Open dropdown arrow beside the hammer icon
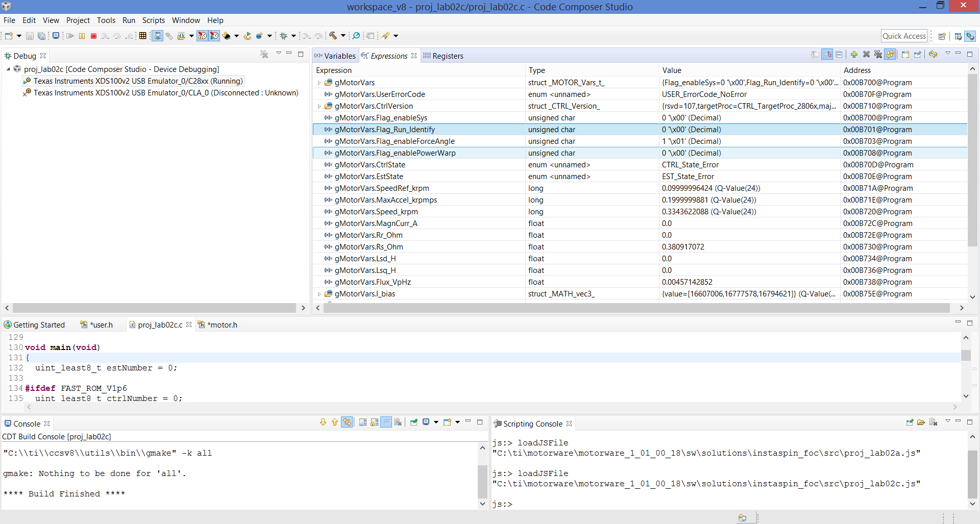The height and width of the screenshot is (524, 980). (x=344, y=36)
